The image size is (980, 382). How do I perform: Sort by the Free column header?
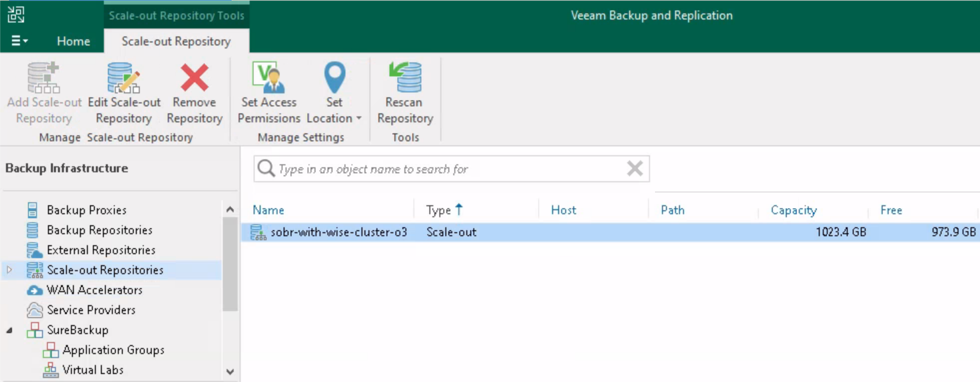891,210
